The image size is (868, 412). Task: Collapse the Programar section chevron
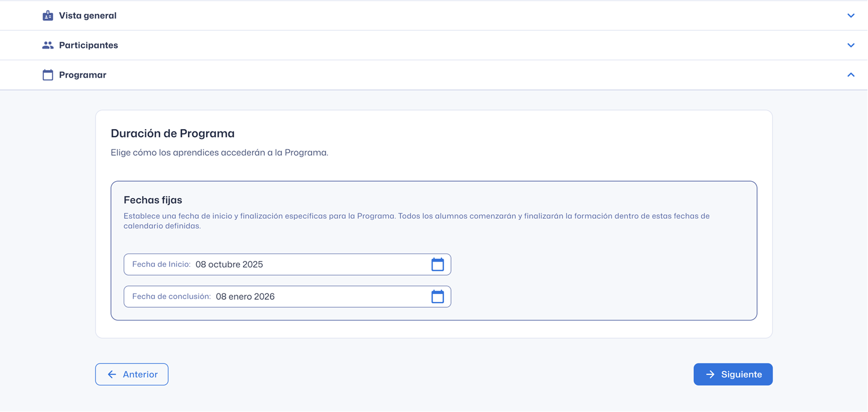[851, 75]
